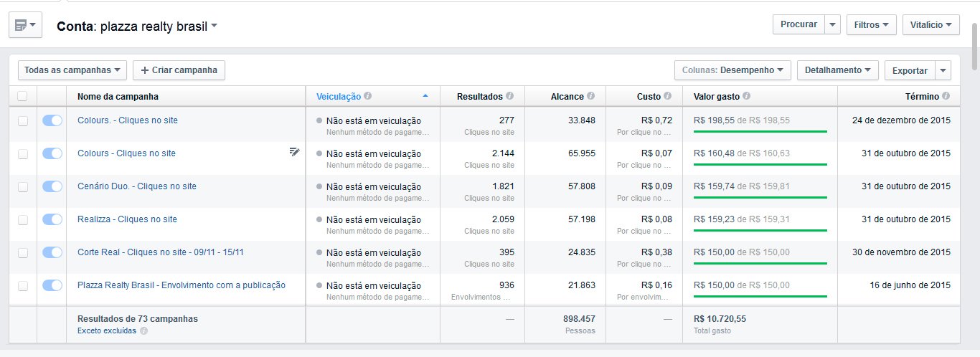The height and width of the screenshot is (357, 980).
Task: Click the info icon beside Alcance header
Action: coord(591,96)
